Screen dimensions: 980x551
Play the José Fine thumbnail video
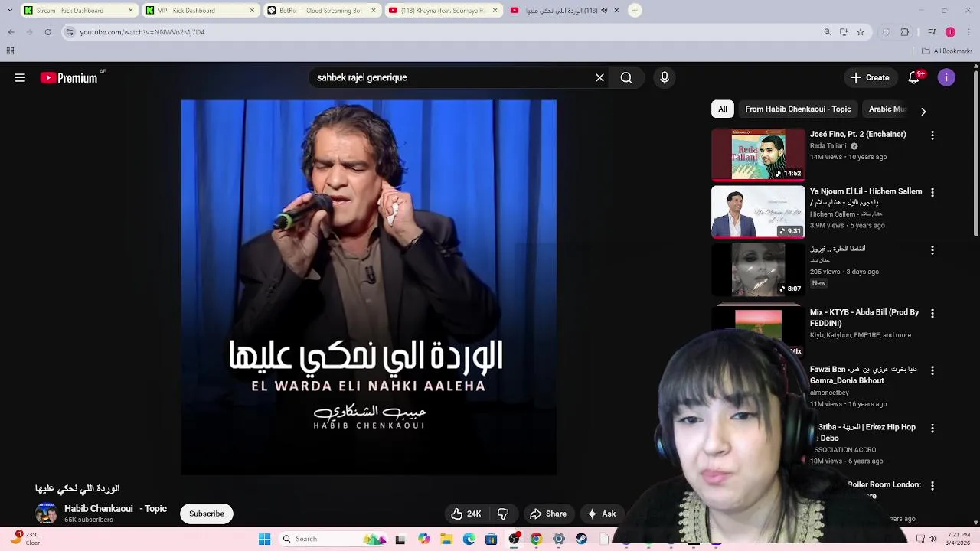(x=758, y=154)
